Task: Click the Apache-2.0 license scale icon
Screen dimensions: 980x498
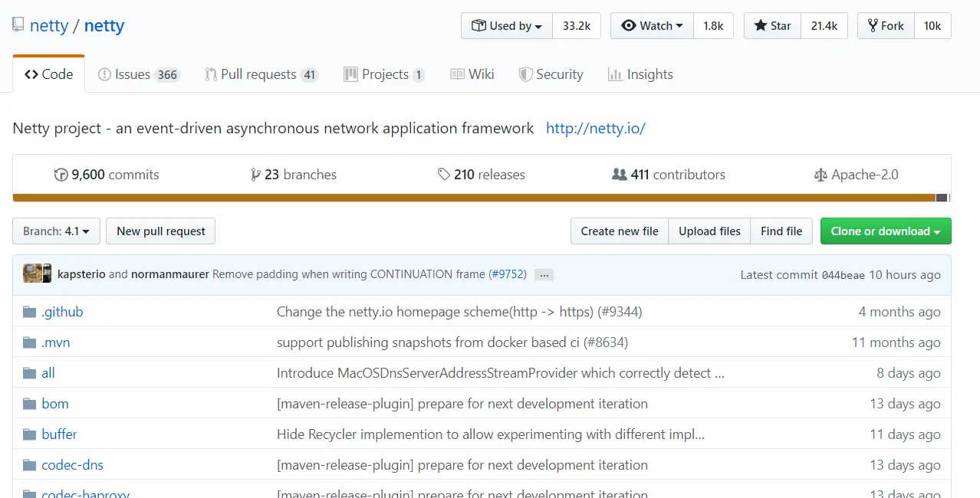Action: point(821,175)
